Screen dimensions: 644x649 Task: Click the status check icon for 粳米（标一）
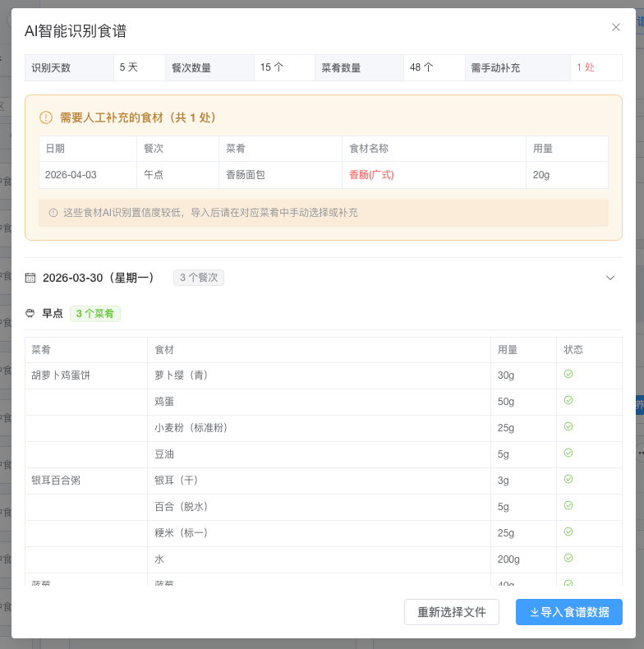[568, 532]
